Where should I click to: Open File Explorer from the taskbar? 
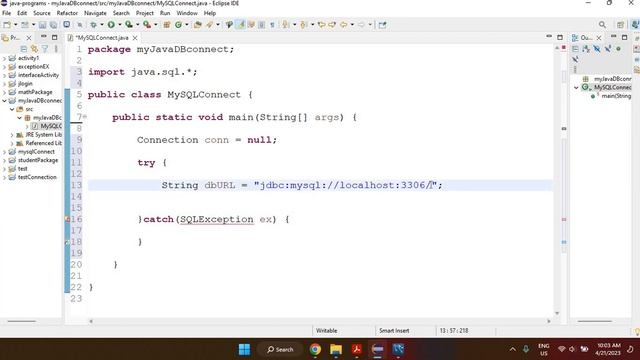pyautogui.click(x=336, y=349)
